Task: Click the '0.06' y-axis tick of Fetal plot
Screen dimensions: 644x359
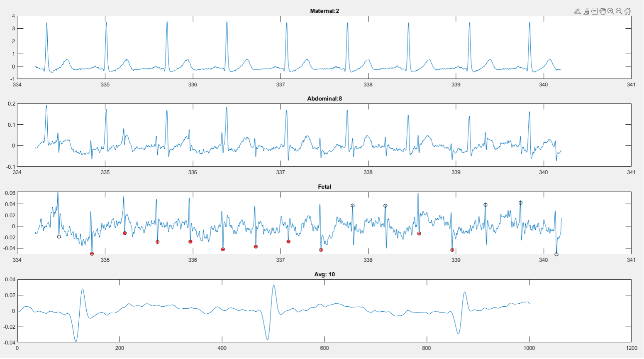Action: (10, 193)
